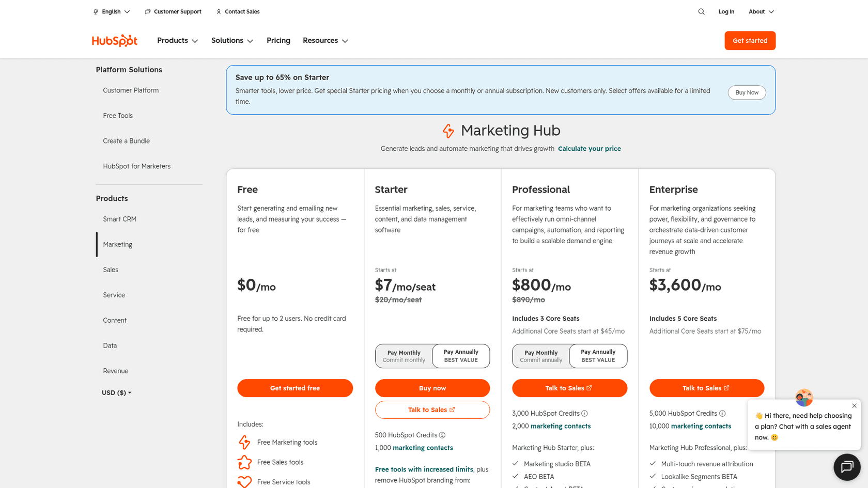The width and height of the screenshot is (868, 488).
Task: Open the English language dropdown
Action: [x=112, y=11]
